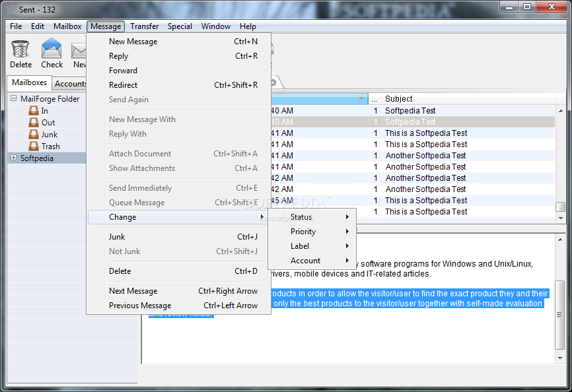Switch to the Accounts tab
This screenshot has height=392, width=572.
[70, 84]
